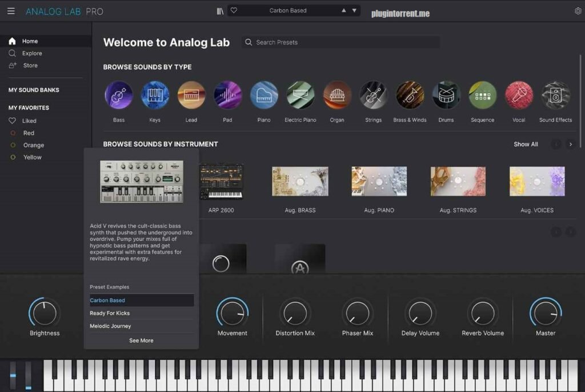Click the Delay Volume knob
This screenshot has height=392, width=585.
pyautogui.click(x=420, y=313)
